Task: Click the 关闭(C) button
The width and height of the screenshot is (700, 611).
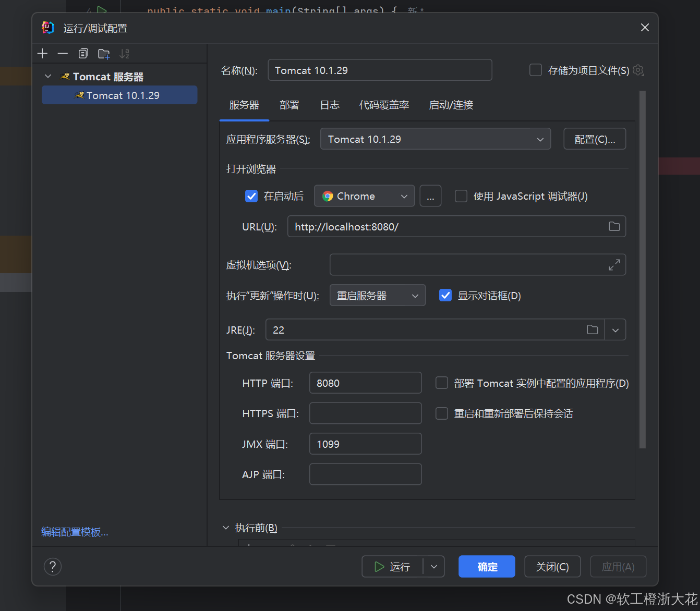Action: tap(552, 567)
